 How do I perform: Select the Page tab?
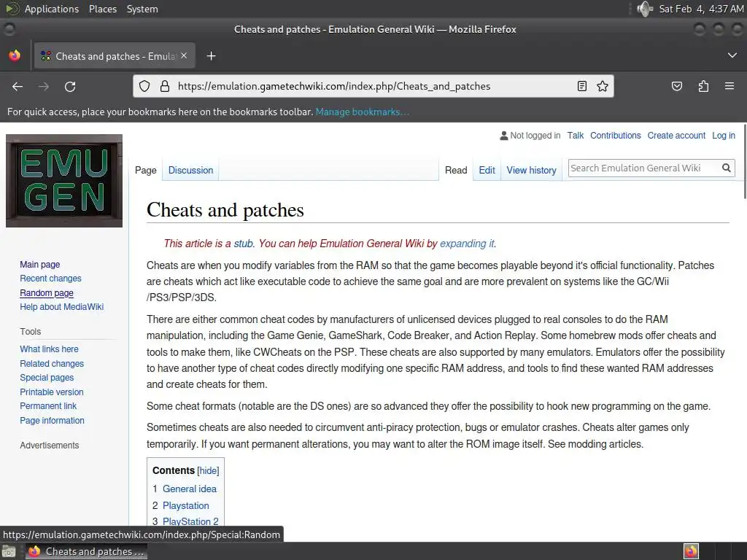click(x=145, y=170)
